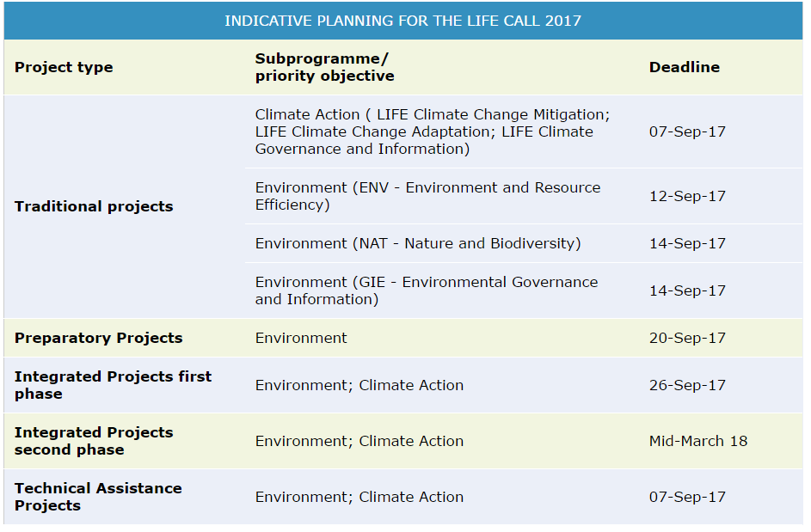Click the 12-Sep-17 deadline
Screen dimensions: 811x532
coord(687,196)
